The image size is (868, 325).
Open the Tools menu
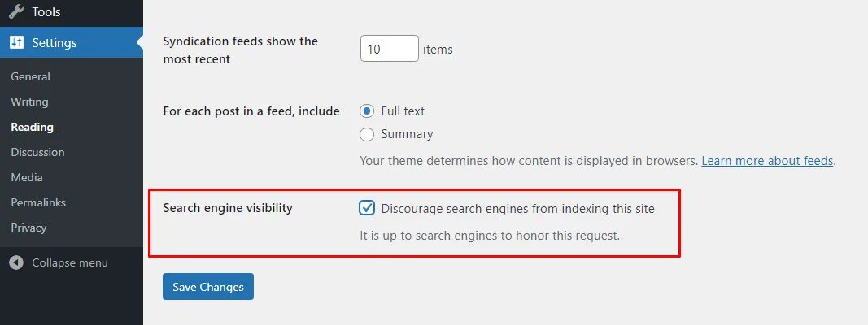click(46, 12)
